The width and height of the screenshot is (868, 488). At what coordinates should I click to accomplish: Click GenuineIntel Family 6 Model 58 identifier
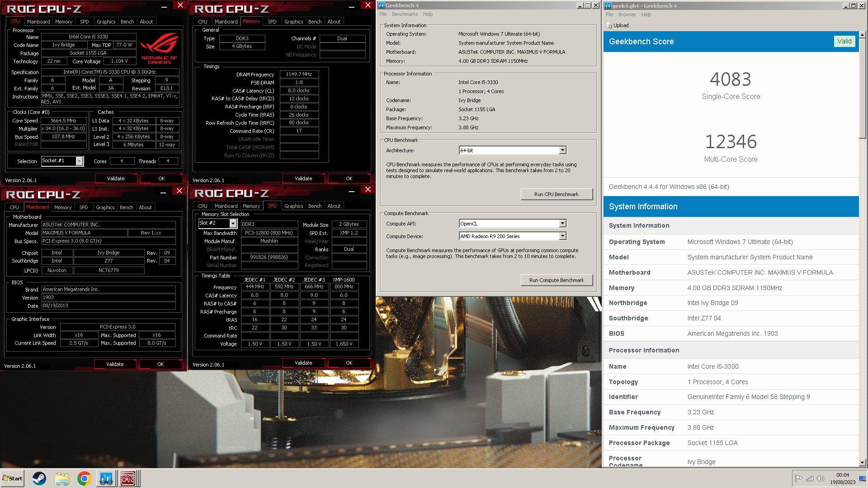[x=748, y=397]
